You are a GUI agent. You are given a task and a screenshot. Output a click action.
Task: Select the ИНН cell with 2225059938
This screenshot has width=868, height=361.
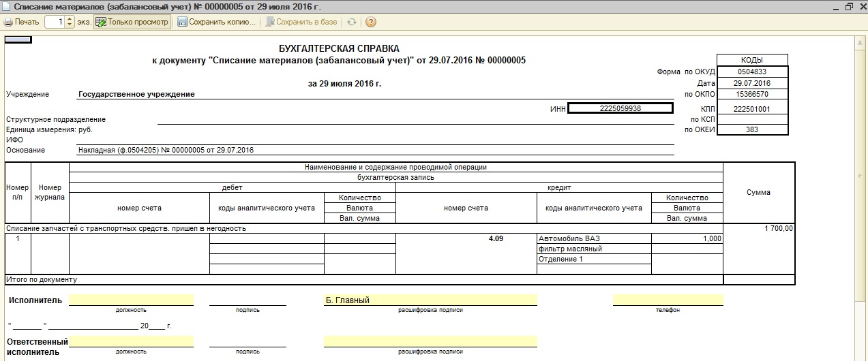(620, 108)
